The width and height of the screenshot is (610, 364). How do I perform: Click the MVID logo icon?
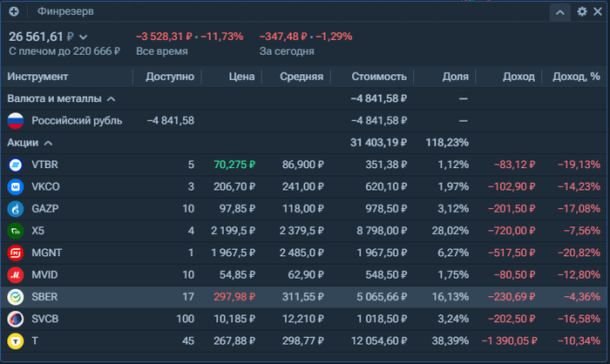tap(16, 275)
